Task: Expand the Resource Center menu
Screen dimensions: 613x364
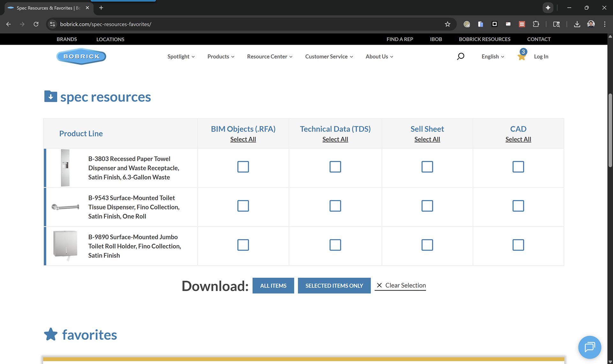Action: tap(269, 57)
